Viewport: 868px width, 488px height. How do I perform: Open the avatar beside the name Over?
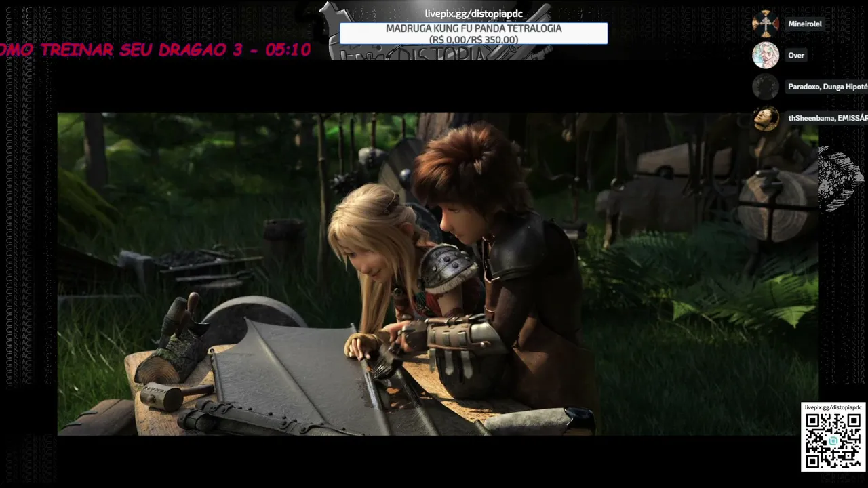point(766,56)
